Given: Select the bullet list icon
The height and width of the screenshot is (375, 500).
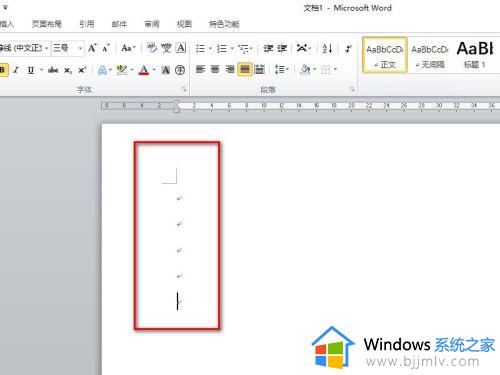Looking at the screenshot, I should [200, 49].
